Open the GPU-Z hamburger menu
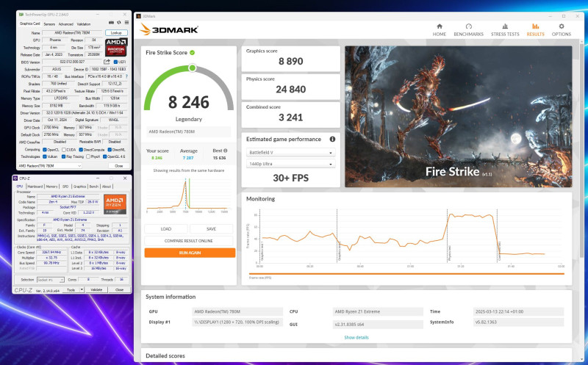This screenshot has width=588, height=365. point(126,23)
